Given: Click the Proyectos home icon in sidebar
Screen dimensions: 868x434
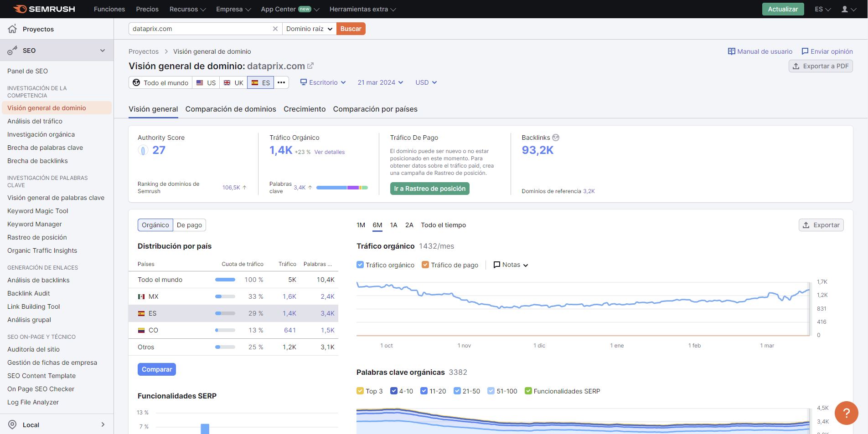Looking at the screenshot, I should 13,28.
